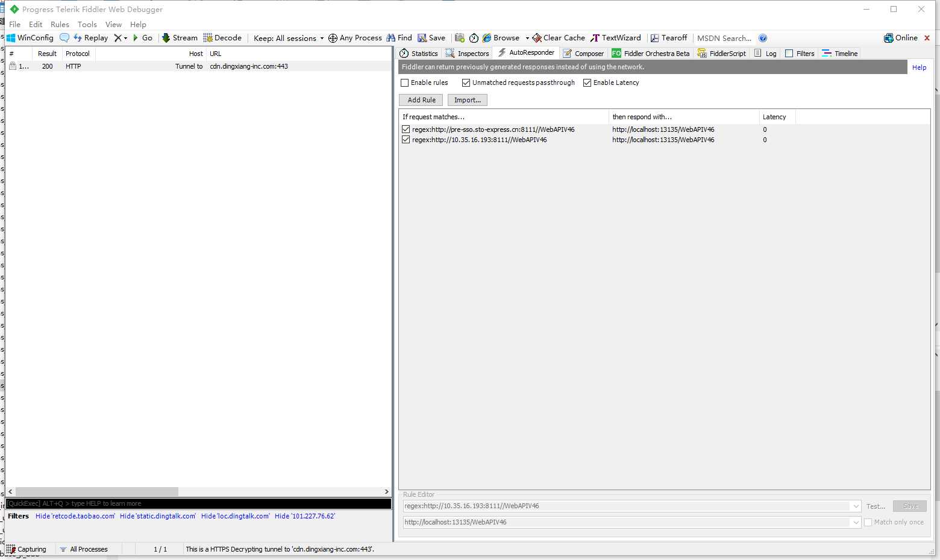940x560 pixels.
Task: Toggle the Enable Latency checkbox
Action: [x=587, y=83]
